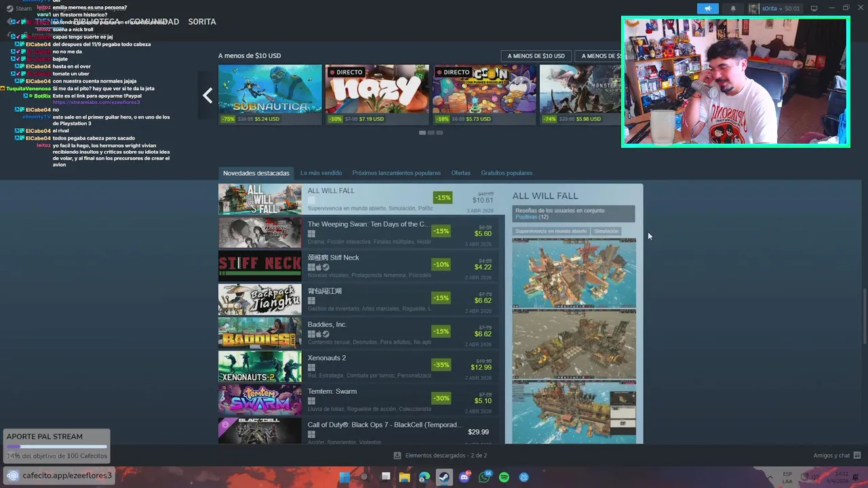Viewport: 868px width, 488px height.
Task: Click the Aporte pal stream progress bar
Action: coord(57,447)
